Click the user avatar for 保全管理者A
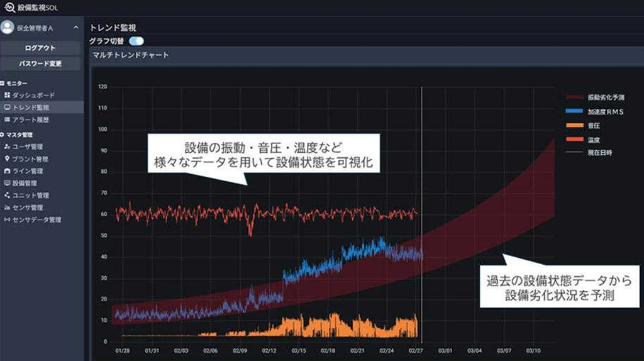This screenshot has height=361, width=644. pyautogui.click(x=7, y=28)
